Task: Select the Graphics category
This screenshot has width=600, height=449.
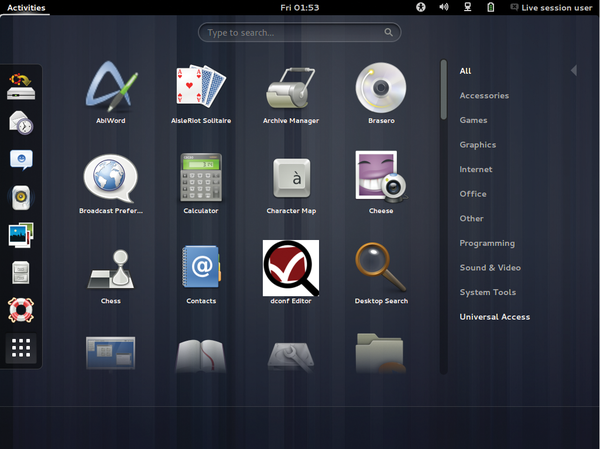Action: (x=477, y=145)
